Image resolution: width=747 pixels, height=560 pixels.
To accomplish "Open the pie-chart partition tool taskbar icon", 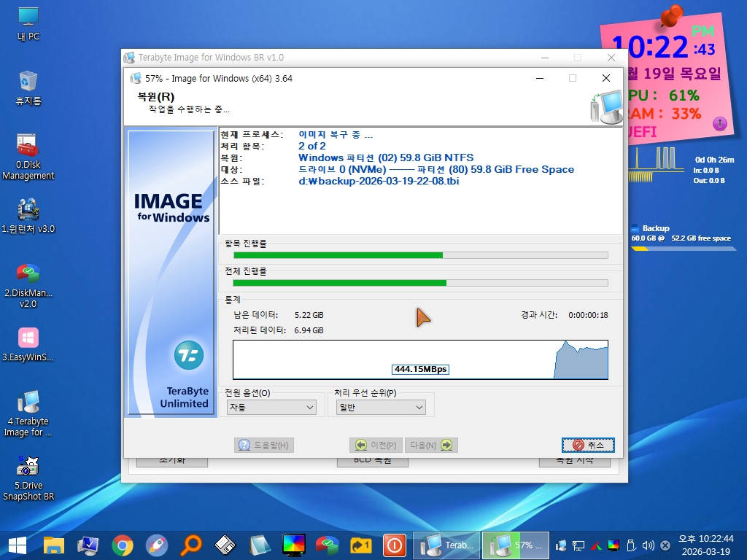I will [x=327, y=545].
